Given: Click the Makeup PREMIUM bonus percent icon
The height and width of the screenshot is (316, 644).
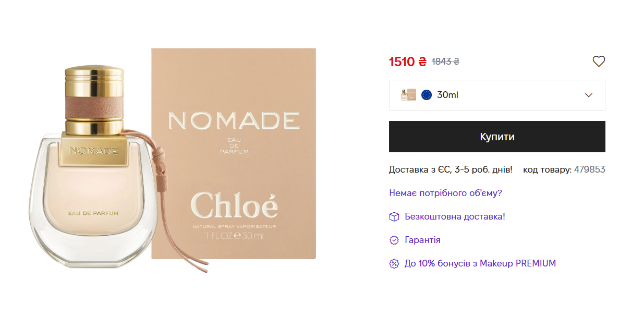Looking at the screenshot, I should (x=394, y=263).
